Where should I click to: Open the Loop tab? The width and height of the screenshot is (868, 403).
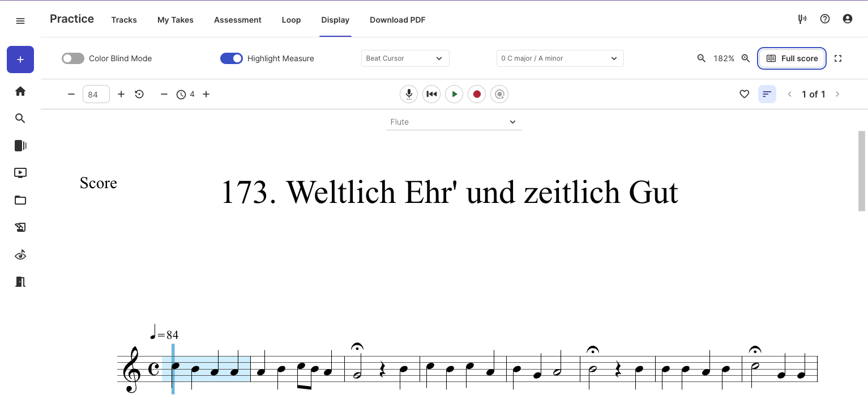click(291, 20)
